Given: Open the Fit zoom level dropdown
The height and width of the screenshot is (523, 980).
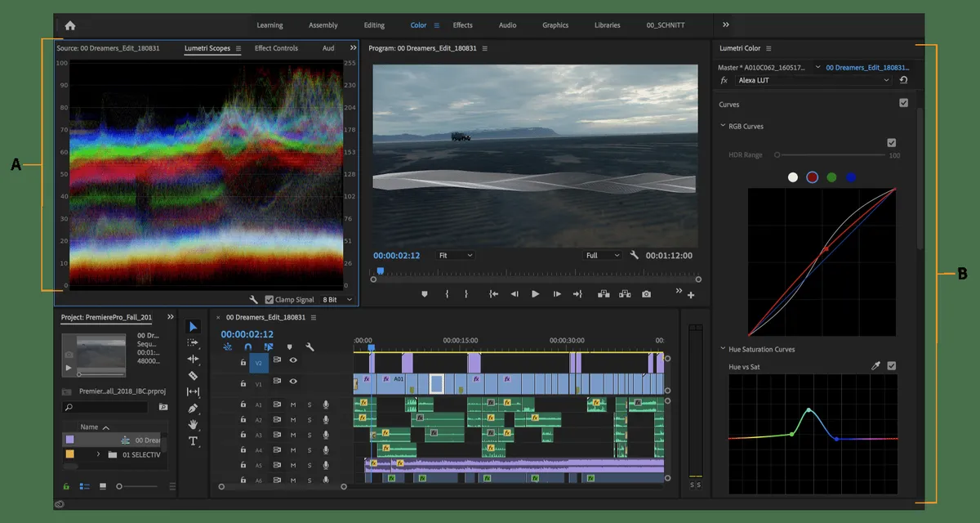Looking at the screenshot, I should (x=455, y=256).
